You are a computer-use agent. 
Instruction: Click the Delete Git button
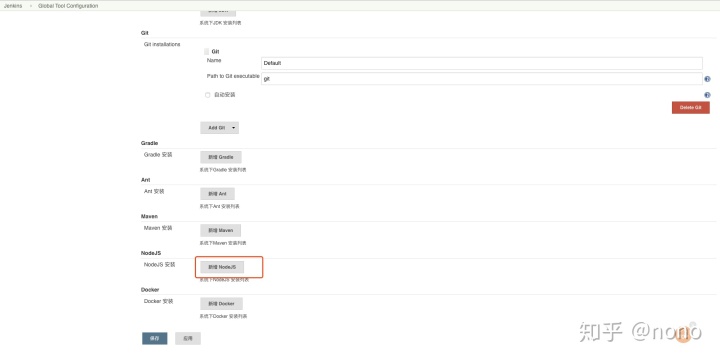(691, 107)
